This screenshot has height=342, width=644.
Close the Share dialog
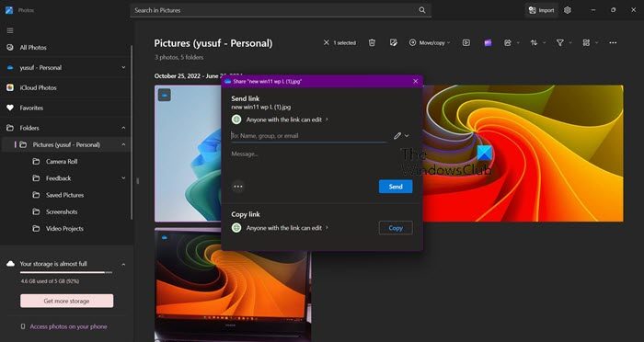[415, 81]
